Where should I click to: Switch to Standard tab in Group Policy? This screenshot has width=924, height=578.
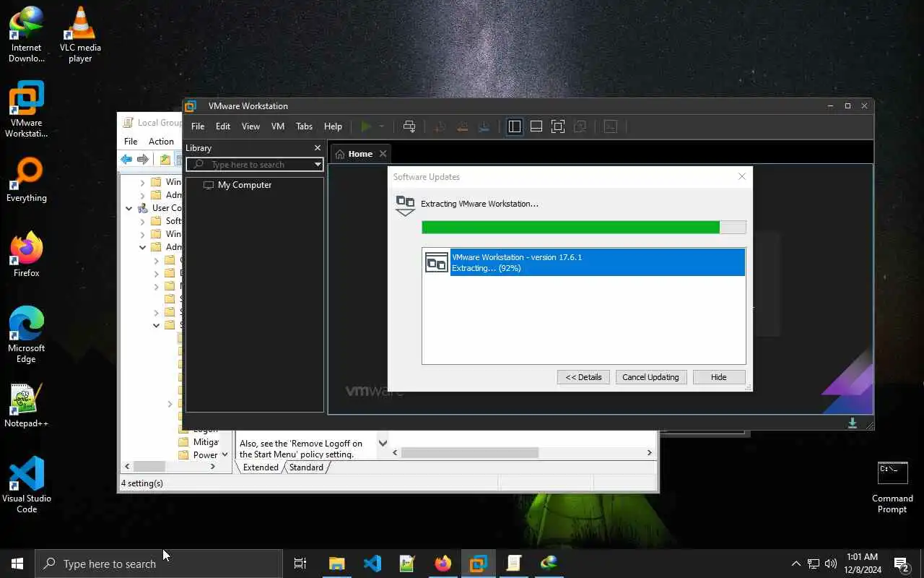(x=306, y=467)
